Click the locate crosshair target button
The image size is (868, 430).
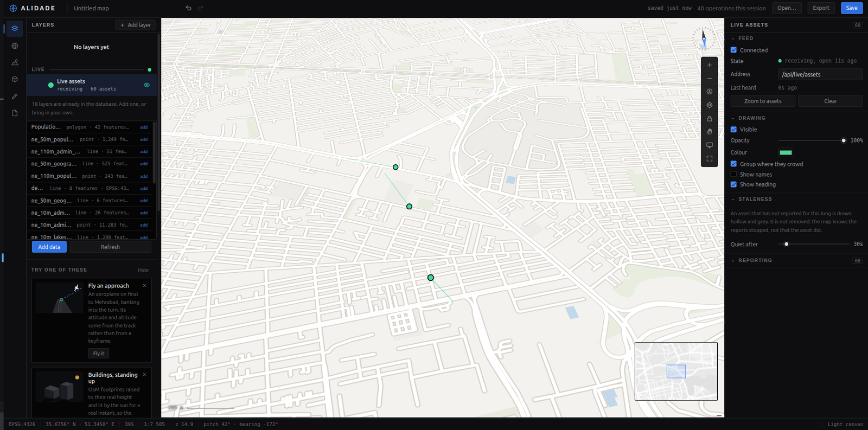coord(709,105)
